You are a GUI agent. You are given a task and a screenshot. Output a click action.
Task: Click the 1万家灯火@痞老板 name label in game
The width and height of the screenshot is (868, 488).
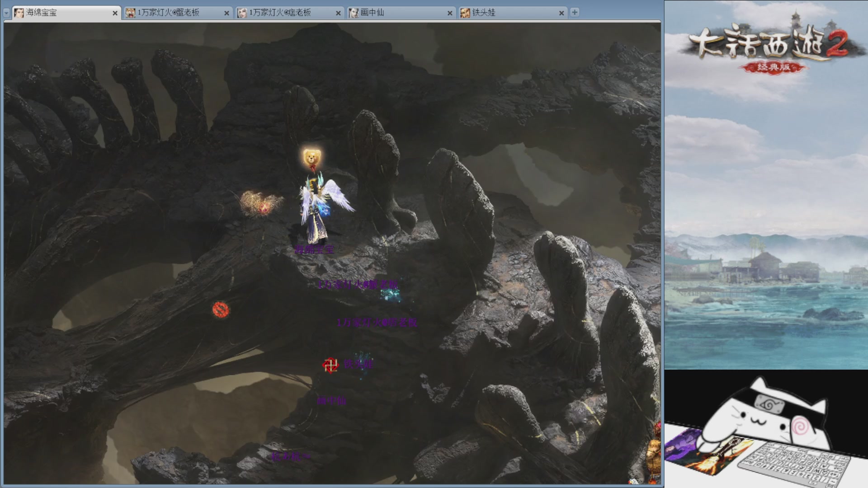tap(377, 323)
